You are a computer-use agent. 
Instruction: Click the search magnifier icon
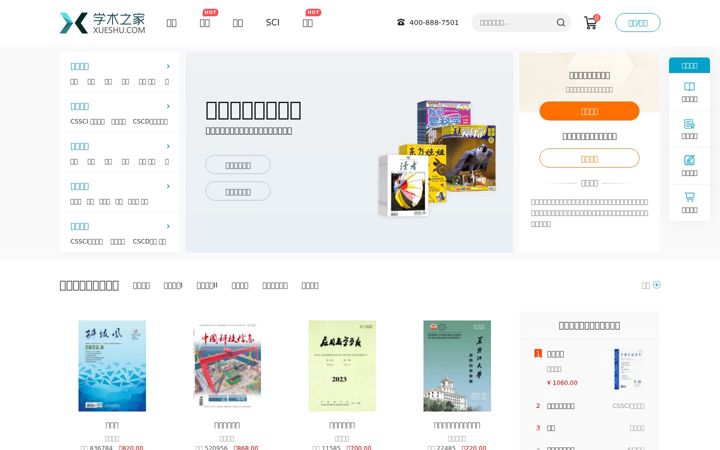(561, 22)
